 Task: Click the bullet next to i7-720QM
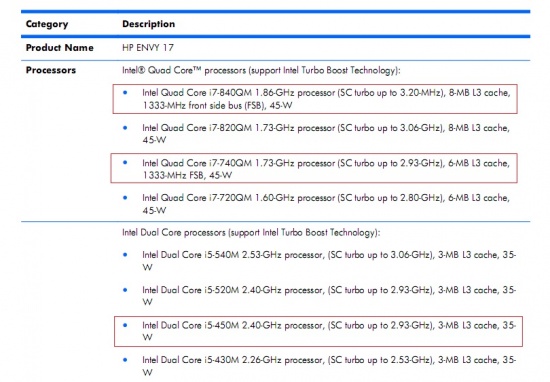(125, 197)
